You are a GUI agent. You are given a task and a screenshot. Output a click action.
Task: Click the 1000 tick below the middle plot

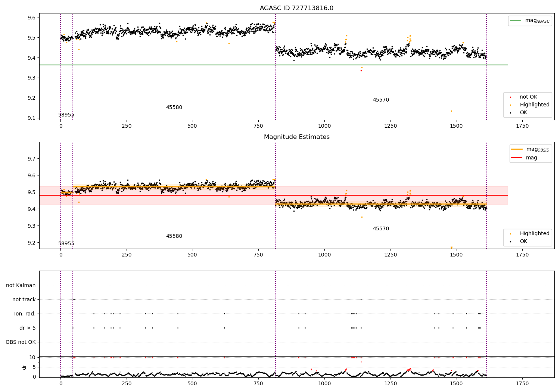[324, 255]
